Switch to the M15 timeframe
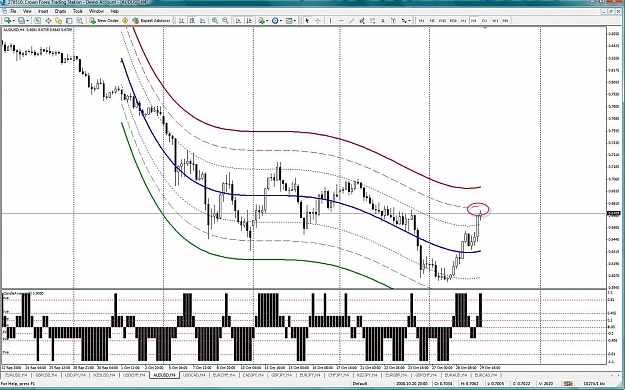 point(442,20)
